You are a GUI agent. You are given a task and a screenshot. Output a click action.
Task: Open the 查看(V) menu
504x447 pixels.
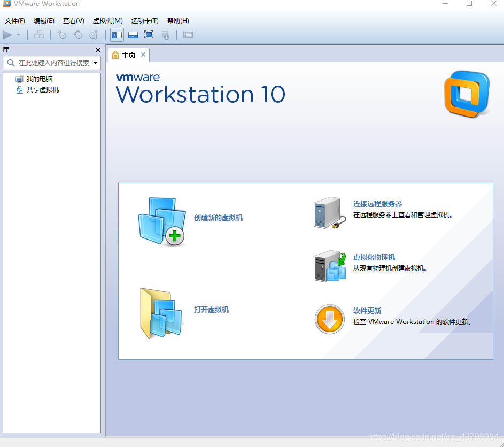[x=74, y=20]
